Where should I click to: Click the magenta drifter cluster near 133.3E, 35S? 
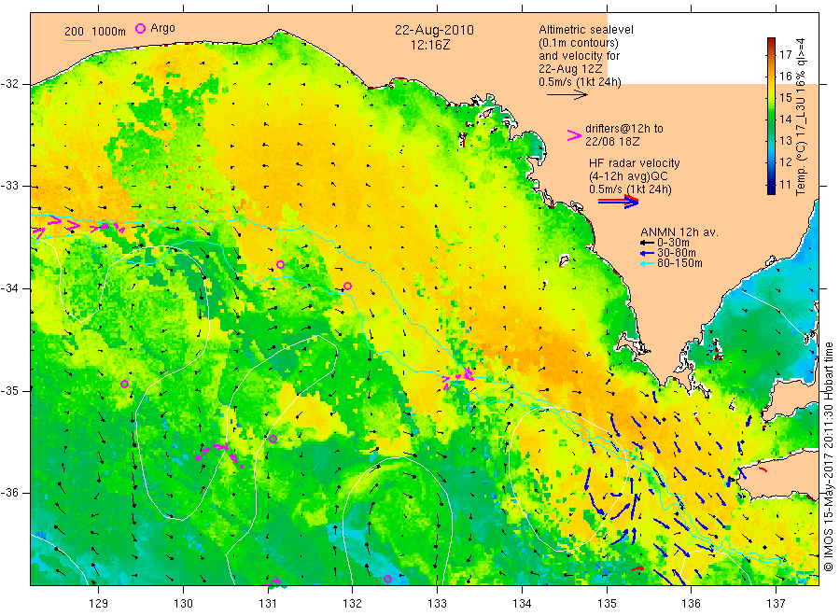coord(459,377)
